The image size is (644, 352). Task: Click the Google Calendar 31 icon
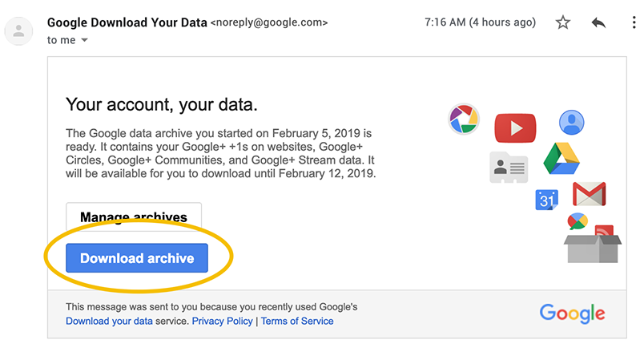[546, 200]
